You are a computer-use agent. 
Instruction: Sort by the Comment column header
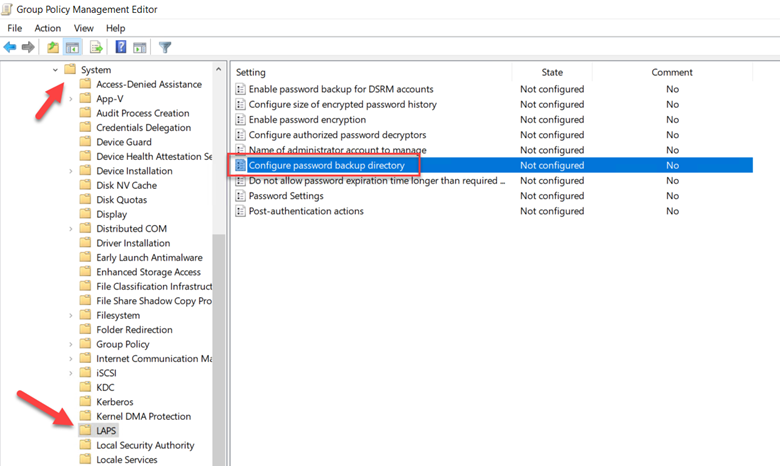click(x=672, y=72)
